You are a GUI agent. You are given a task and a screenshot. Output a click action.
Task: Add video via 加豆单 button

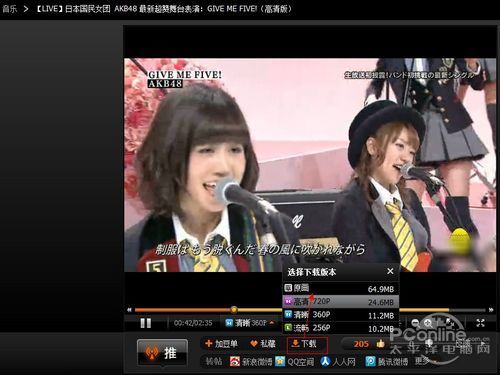click(x=221, y=344)
